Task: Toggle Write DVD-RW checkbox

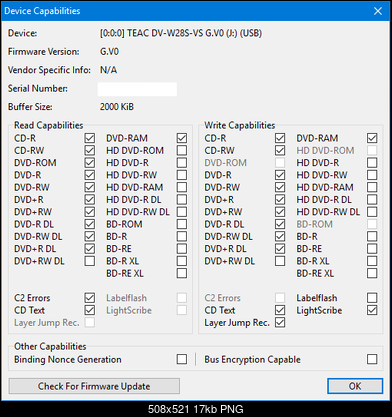Action: click(280, 187)
